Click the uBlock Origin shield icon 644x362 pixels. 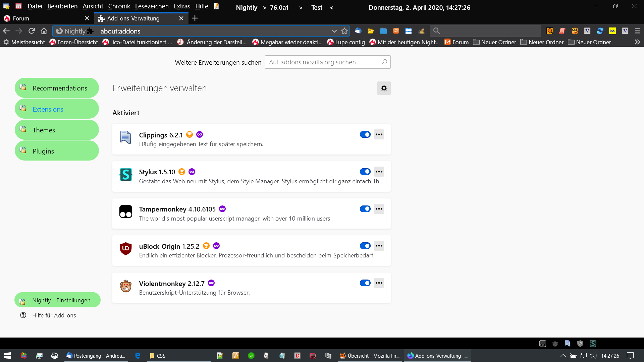126,248
